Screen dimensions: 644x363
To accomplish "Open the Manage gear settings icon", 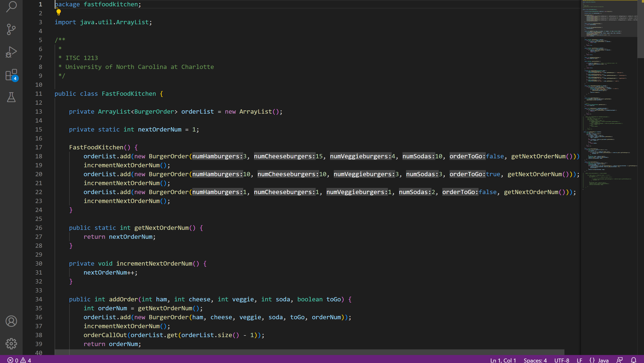I will [11, 343].
